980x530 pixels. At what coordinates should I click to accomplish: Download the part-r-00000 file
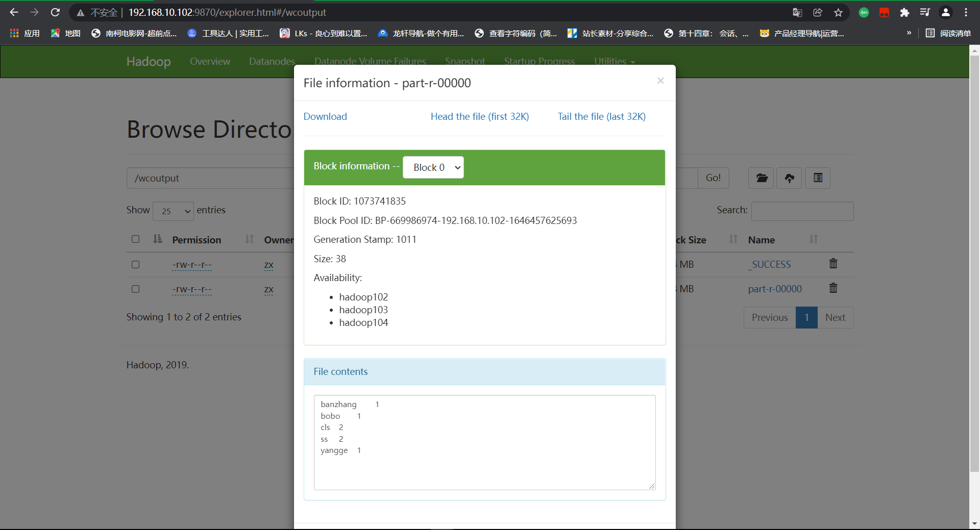coord(325,117)
